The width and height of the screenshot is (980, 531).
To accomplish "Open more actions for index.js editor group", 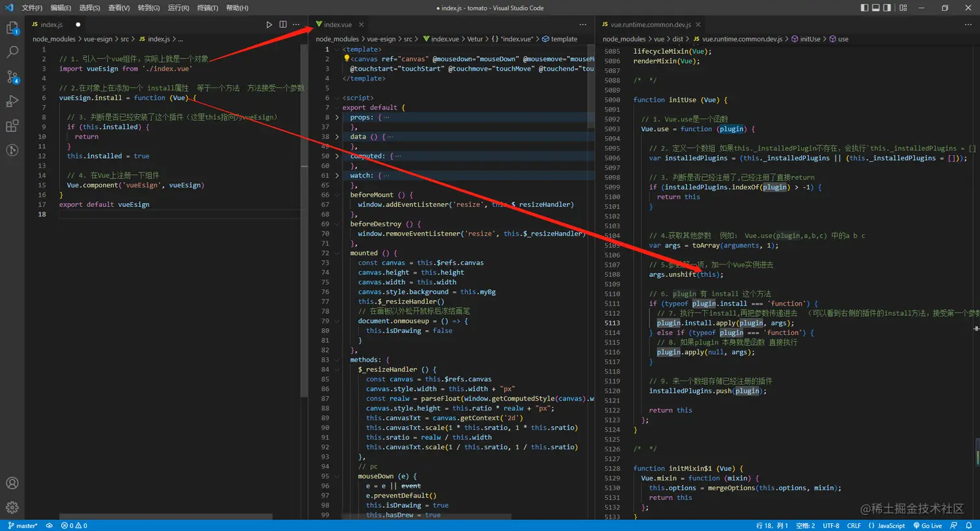I will pyautogui.click(x=296, y=25).
